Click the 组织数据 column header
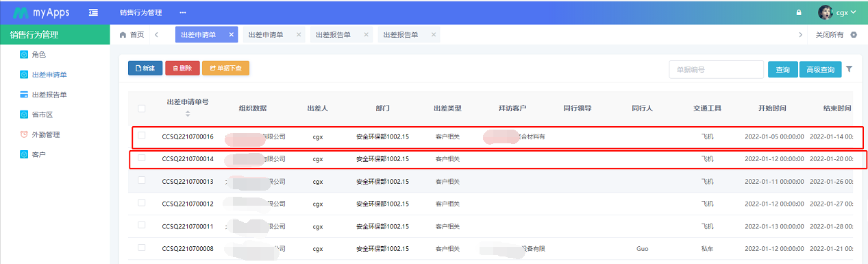This screenshot has width=868, height=264. click(x=253, y=108)
